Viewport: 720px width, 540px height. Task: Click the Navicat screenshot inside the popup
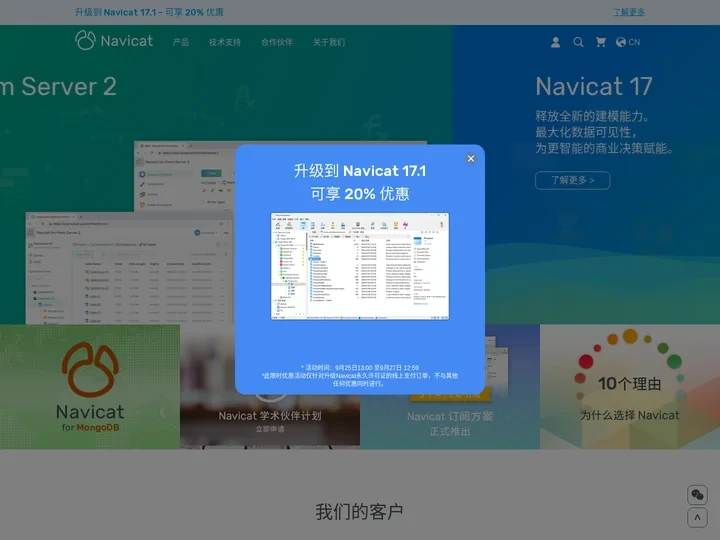pyautogui.click(x=360, y=266)
